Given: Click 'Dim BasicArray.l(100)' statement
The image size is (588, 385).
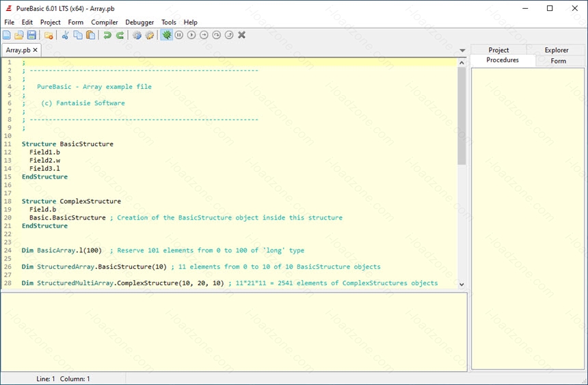Looking at the screenshot, I should [62, 250].
